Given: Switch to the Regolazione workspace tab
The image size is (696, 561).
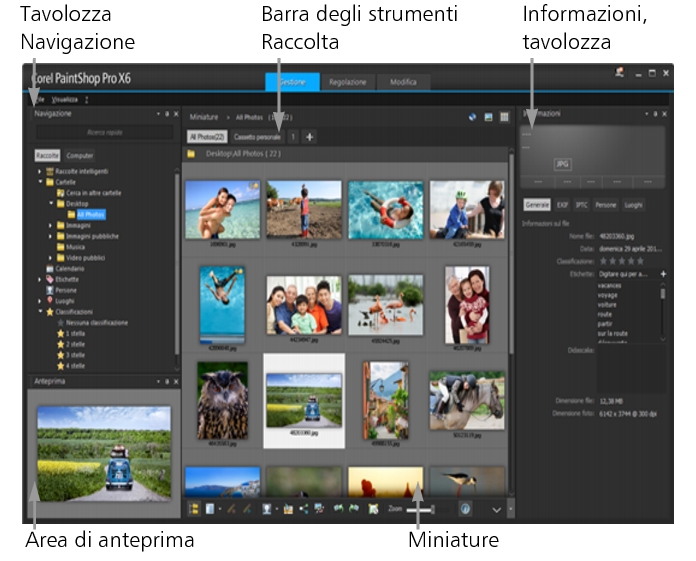Looking at the screenshot, I should click(348, 82).
